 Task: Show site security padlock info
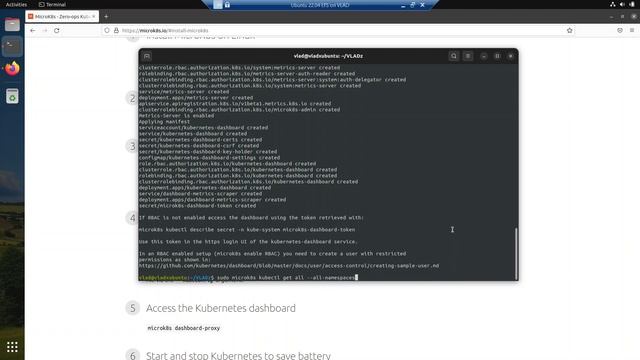[116, 31]
